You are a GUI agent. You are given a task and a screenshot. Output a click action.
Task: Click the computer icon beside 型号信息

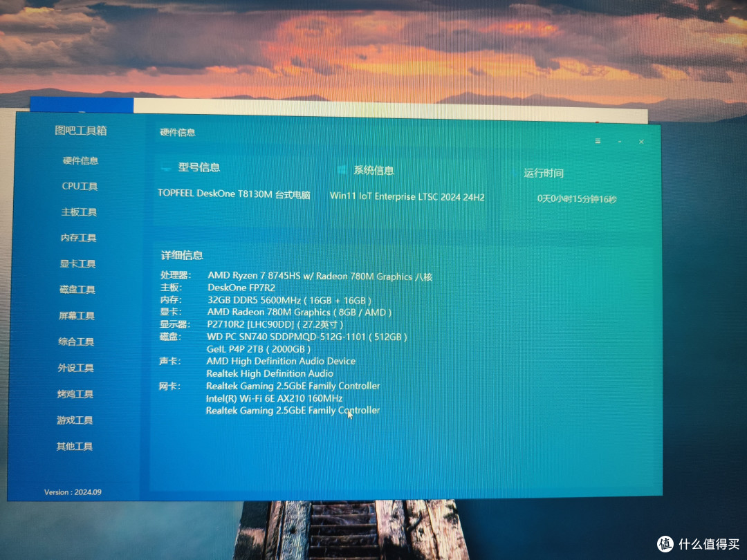pyautogui.click(x=166, y=167)
